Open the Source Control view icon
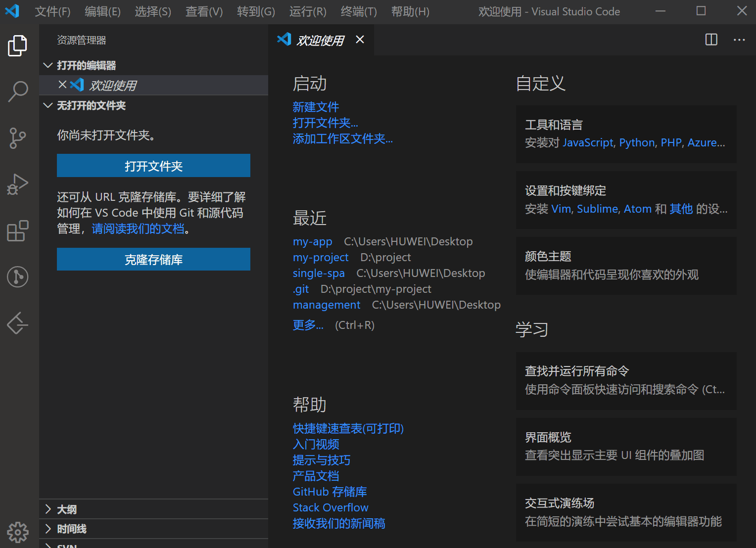 [18, 138]
